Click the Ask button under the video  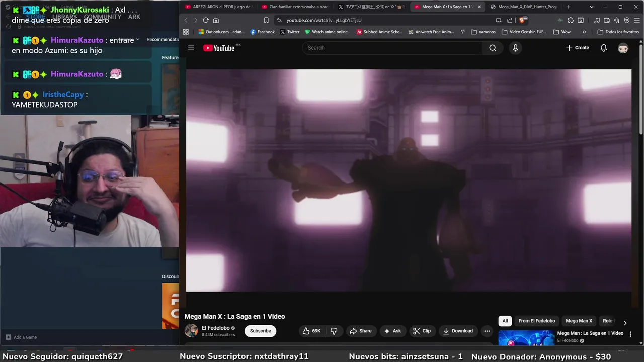click(x=392, y=331)
